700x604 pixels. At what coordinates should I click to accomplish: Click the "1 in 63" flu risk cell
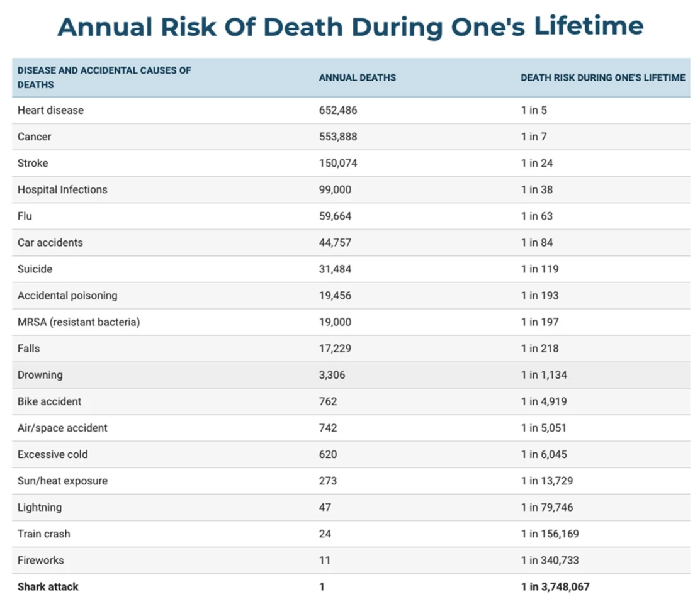pyautogui.click(x=536, y=216)
